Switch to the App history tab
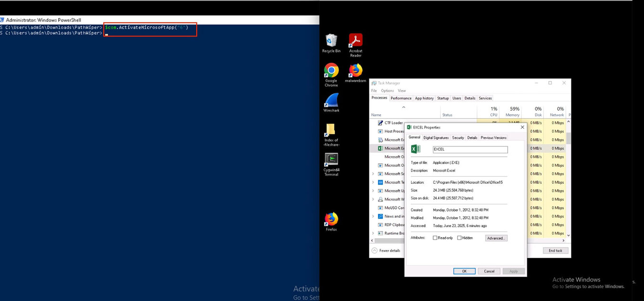The width and height of the screenshot is (644, 301). point(424,98)
